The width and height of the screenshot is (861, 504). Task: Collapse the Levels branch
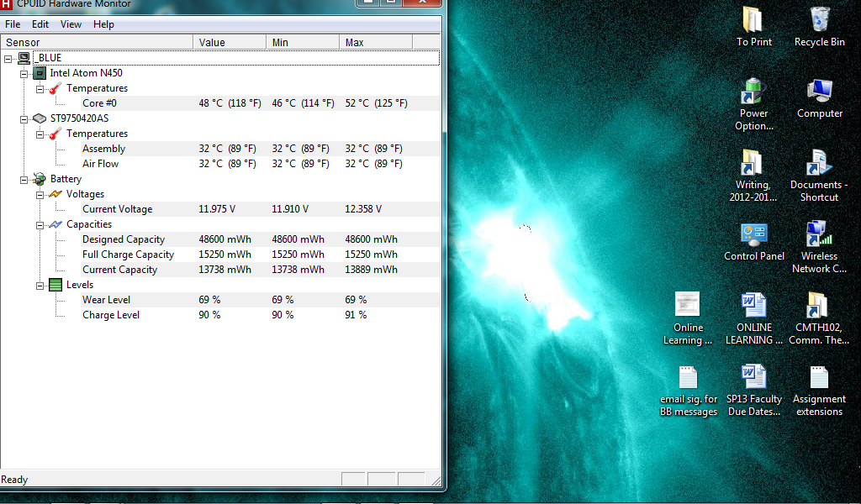[40, 286]
